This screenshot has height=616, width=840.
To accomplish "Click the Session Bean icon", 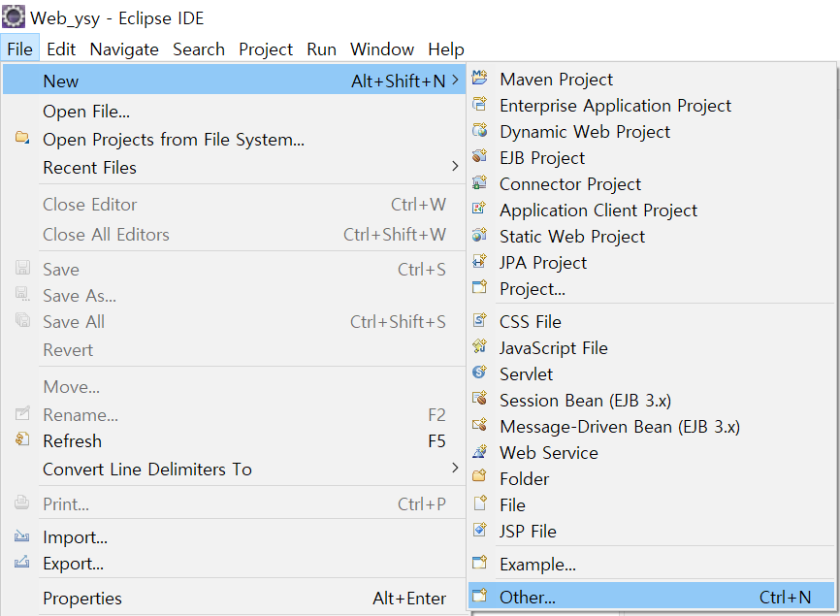I will [x=479, y=399].
